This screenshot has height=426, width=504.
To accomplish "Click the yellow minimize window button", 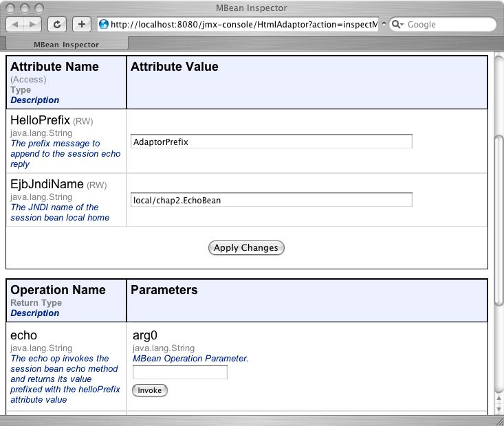I will pyautogui.click(x=25, y=8).
